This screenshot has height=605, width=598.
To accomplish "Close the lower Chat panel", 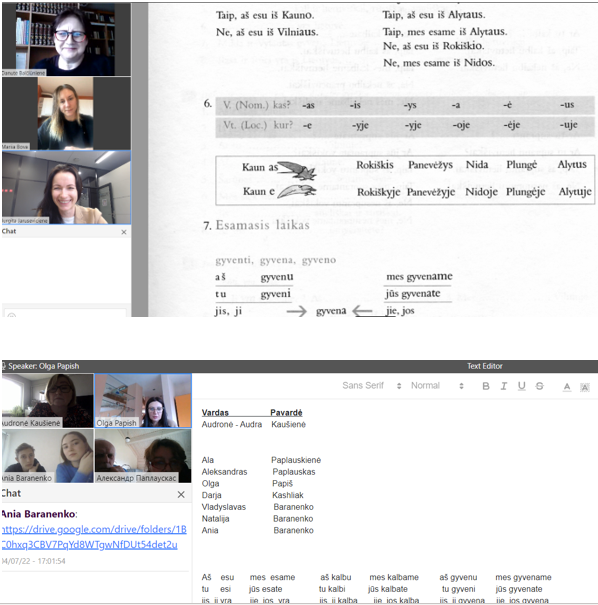I will 181,494.
